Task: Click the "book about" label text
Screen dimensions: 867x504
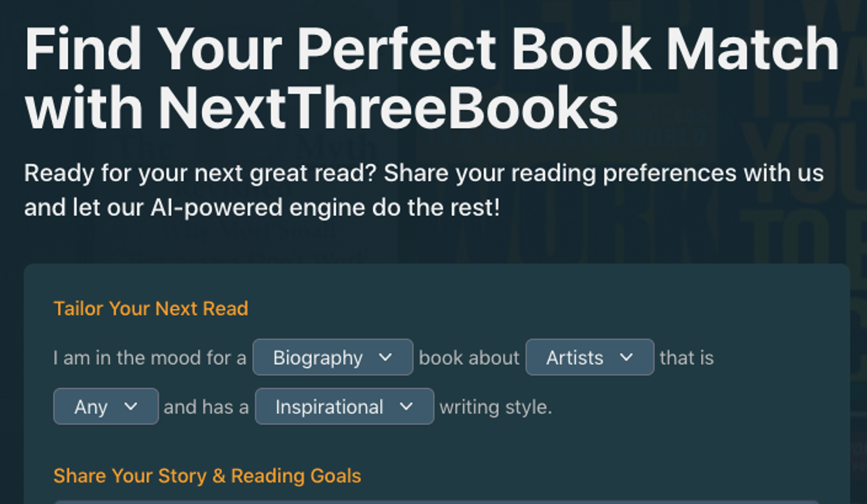Action: [x=469, y=358]
